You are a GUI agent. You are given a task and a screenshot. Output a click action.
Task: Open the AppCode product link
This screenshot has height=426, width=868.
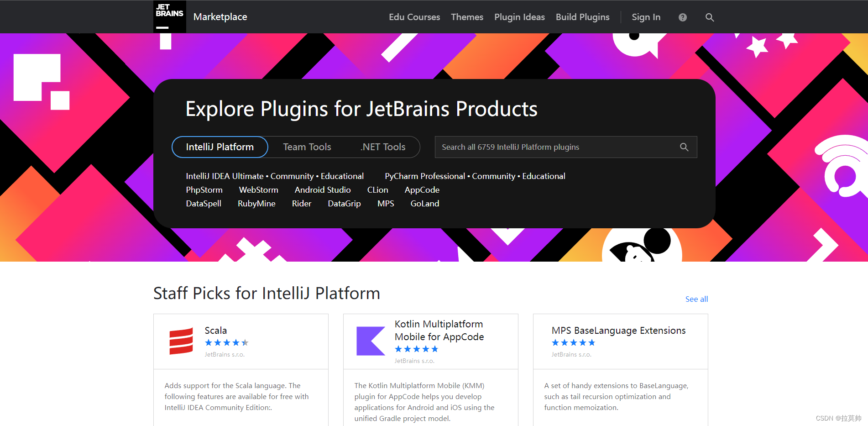point(422,190)
